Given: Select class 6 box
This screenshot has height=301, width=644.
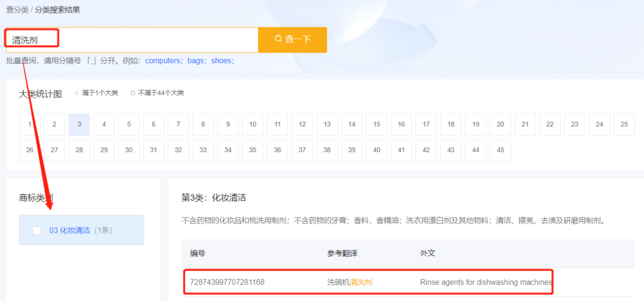Looking at the screenshot, I should pos(154,125).
